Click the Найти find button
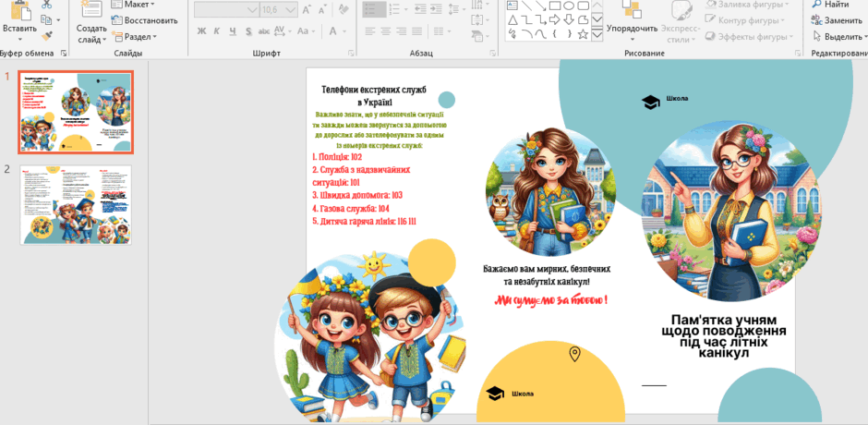The height and width of the screenshot is (425, 868). tap(830, 5)
